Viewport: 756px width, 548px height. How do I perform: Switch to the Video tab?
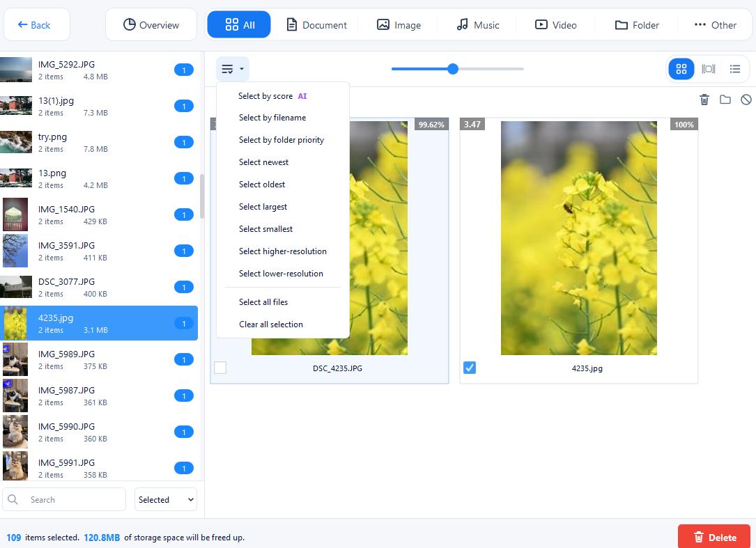(x=555, y=25)
